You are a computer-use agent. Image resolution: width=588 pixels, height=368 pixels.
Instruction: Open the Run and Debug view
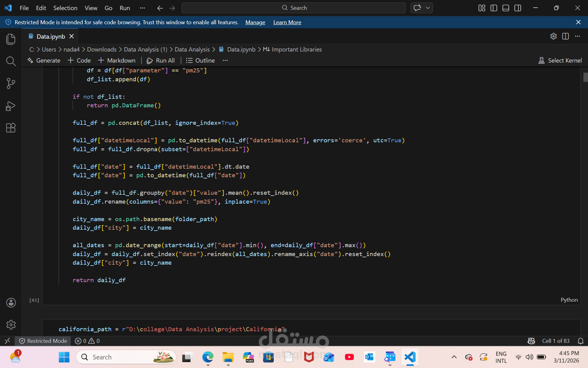coord(11,106)
